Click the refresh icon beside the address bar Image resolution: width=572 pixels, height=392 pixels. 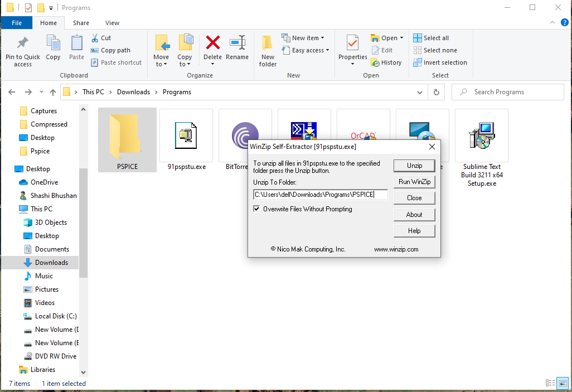(436, 91)
